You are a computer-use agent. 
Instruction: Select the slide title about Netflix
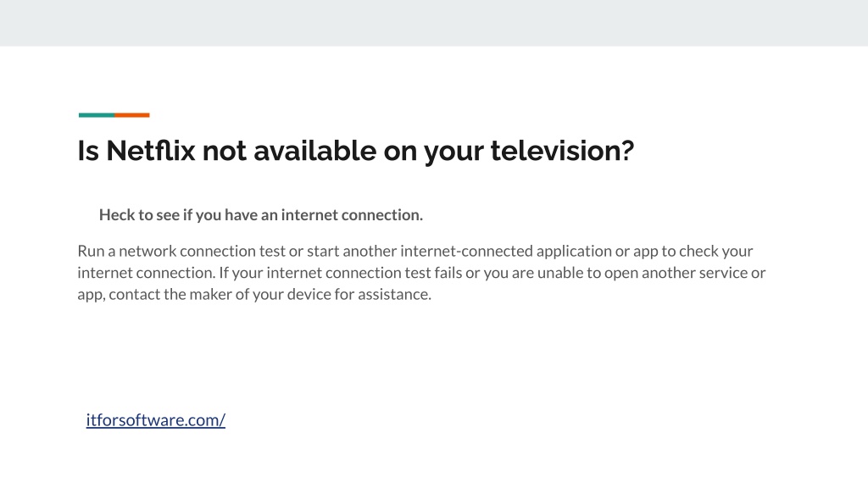pos(355,151)
